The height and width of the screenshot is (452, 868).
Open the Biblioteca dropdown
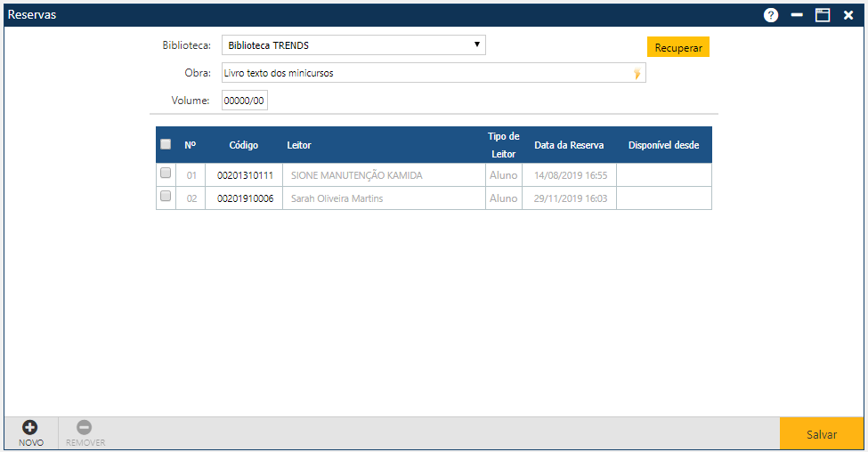click(353, 45)
